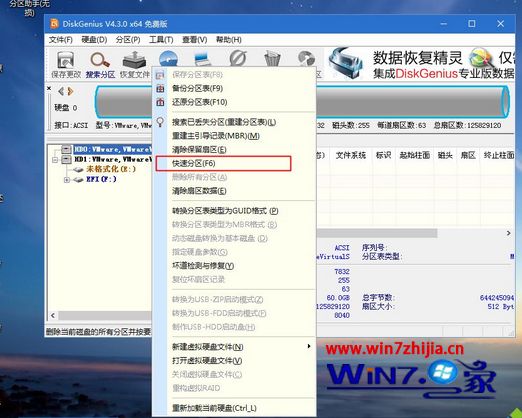The image size is (522, 418).
Task: Open the 文件(F) menu
Action: [x=61, y=40]
